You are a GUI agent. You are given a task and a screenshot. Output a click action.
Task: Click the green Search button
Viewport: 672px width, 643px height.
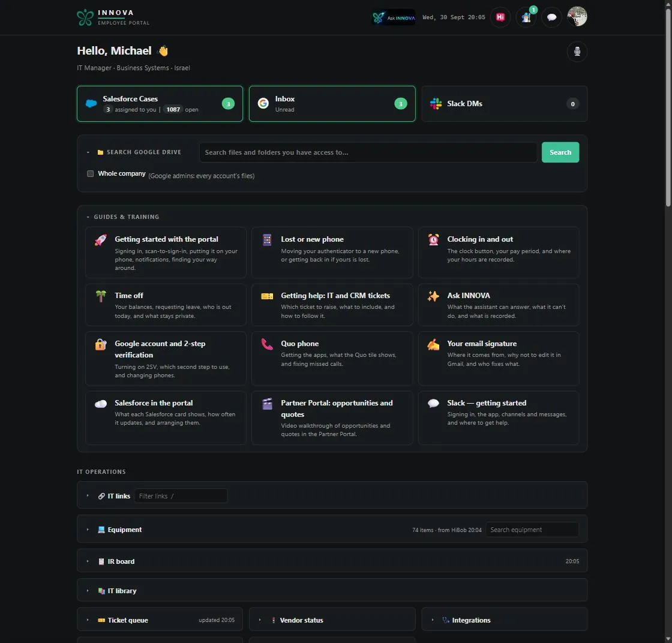[560, 152]
